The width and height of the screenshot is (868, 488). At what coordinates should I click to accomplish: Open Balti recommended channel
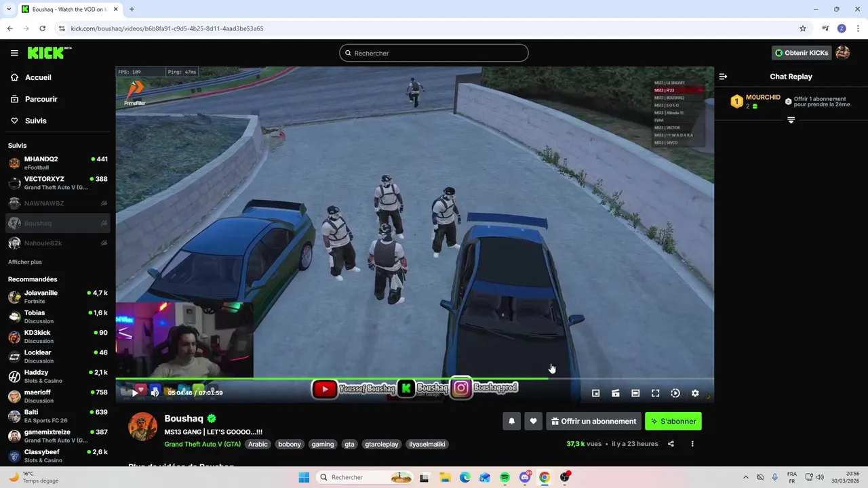click(58, 416)
